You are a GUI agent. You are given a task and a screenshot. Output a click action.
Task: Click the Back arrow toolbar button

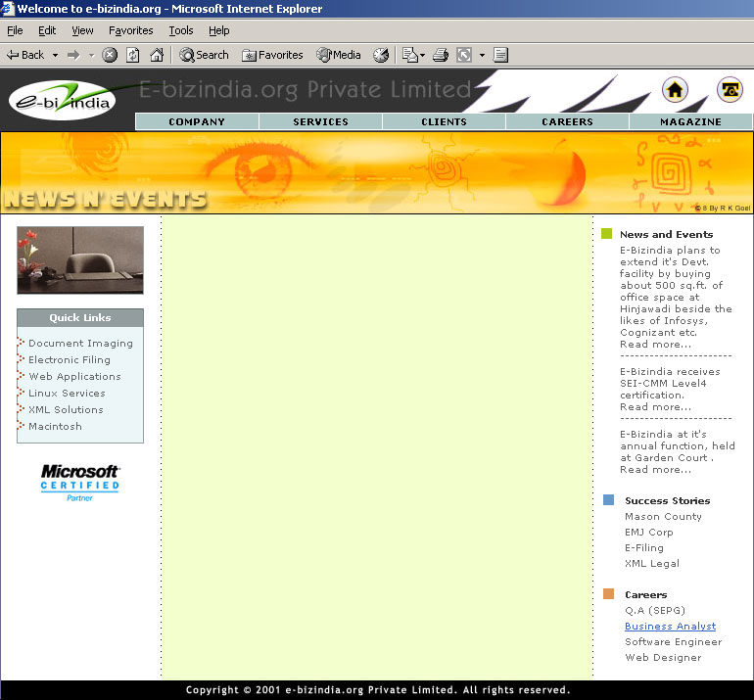25,55
